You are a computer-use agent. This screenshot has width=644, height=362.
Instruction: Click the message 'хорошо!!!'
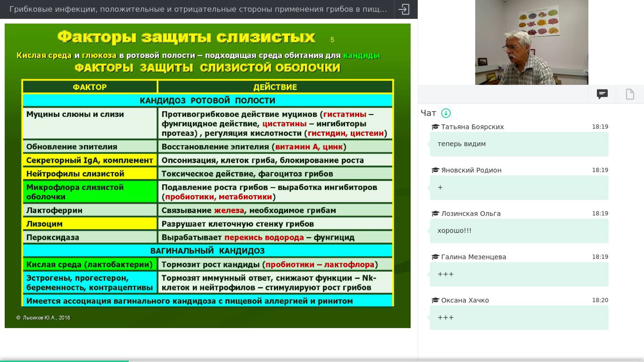tap(519, 231)
